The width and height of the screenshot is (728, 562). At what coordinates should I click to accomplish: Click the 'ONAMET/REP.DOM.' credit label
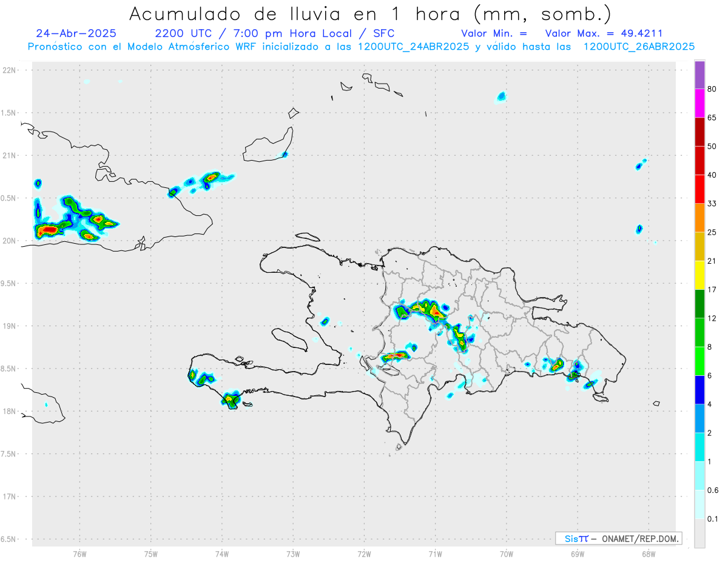(x=639, y=538)
